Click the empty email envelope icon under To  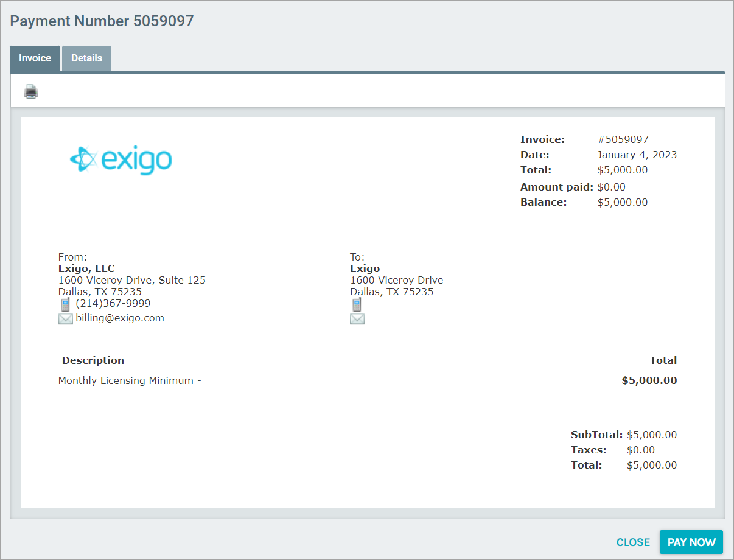click(357, 319)
